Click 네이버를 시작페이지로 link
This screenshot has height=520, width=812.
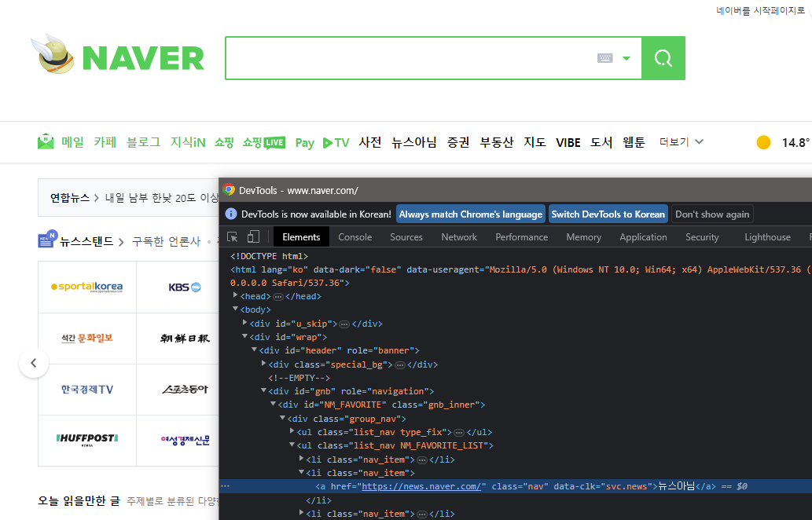[x=761, y=10]
